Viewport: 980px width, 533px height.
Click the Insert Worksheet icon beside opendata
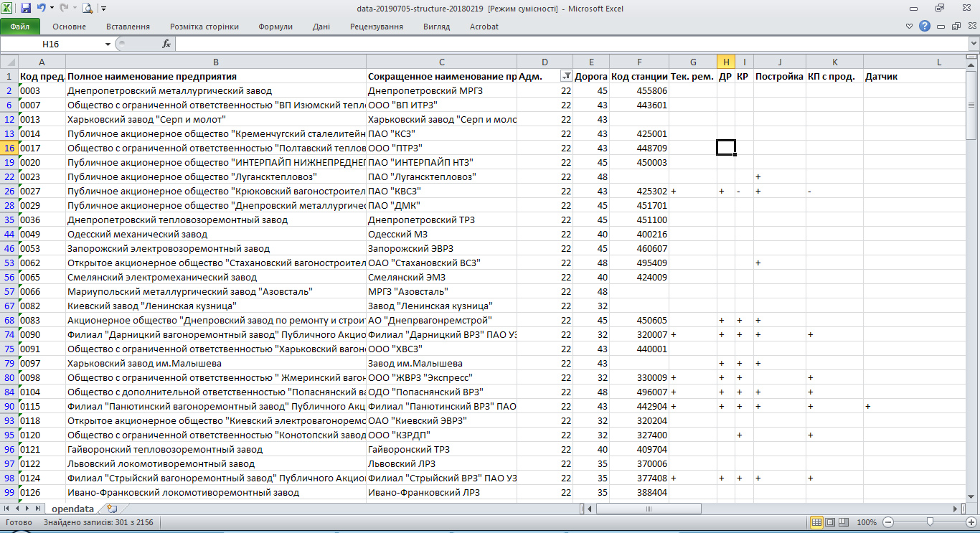coord(111,508)
